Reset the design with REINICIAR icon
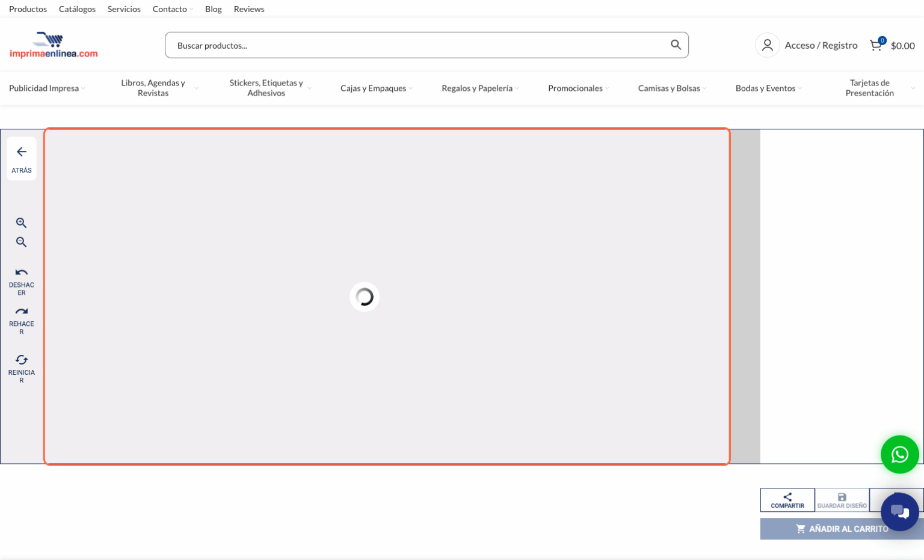The image size is (924, 560). tap(22, 368)
